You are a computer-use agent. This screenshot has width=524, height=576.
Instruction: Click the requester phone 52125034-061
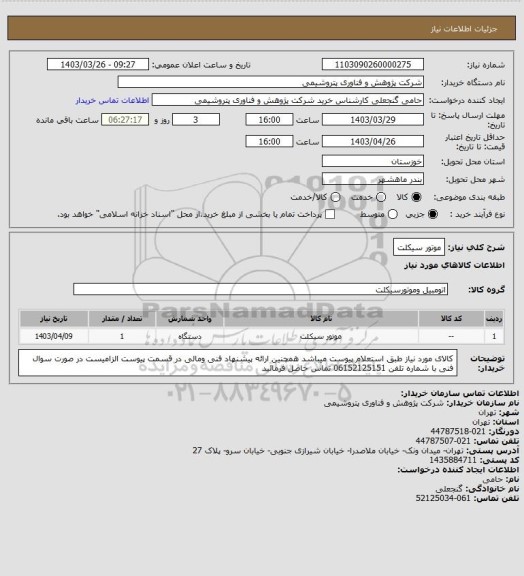(x=443, y=498)
